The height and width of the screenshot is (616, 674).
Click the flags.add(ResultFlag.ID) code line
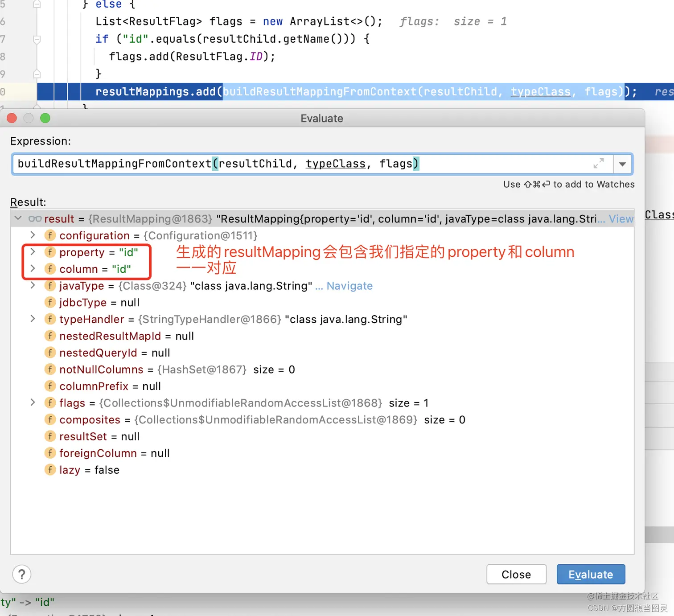[192, 57]
